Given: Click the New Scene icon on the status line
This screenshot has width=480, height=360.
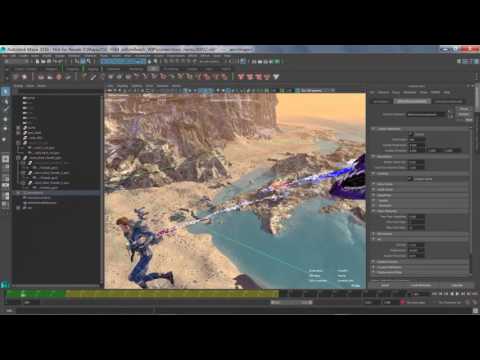Looking at the screenshot, I should (x=37, y=61).
